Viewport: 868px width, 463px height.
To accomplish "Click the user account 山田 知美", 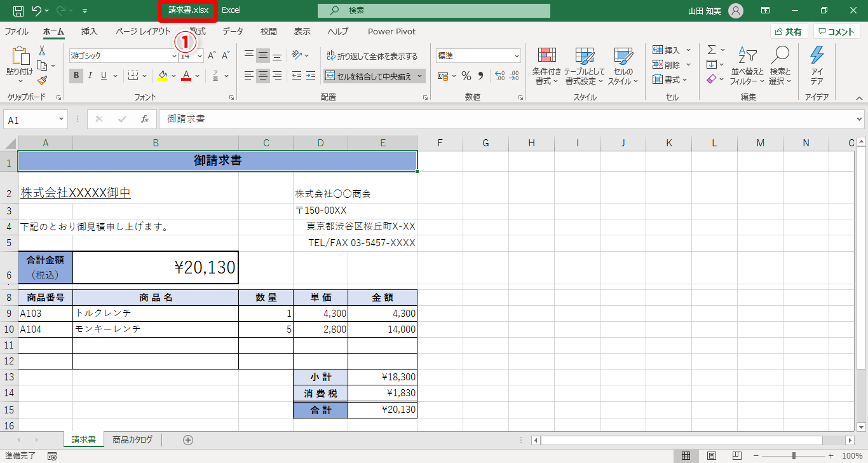I will point(715,11).
